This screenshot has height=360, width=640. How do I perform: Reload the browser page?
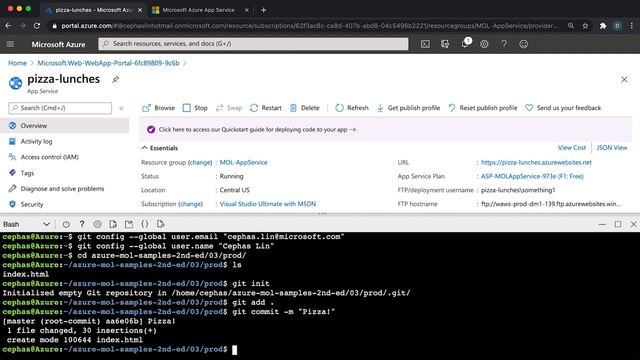37,26
